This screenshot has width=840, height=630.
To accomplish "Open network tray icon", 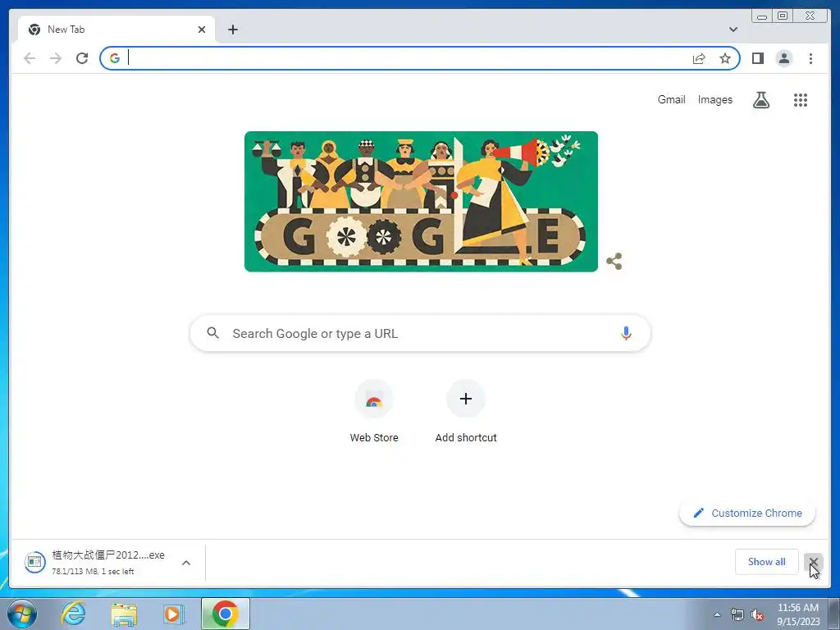I will [737, 614].
